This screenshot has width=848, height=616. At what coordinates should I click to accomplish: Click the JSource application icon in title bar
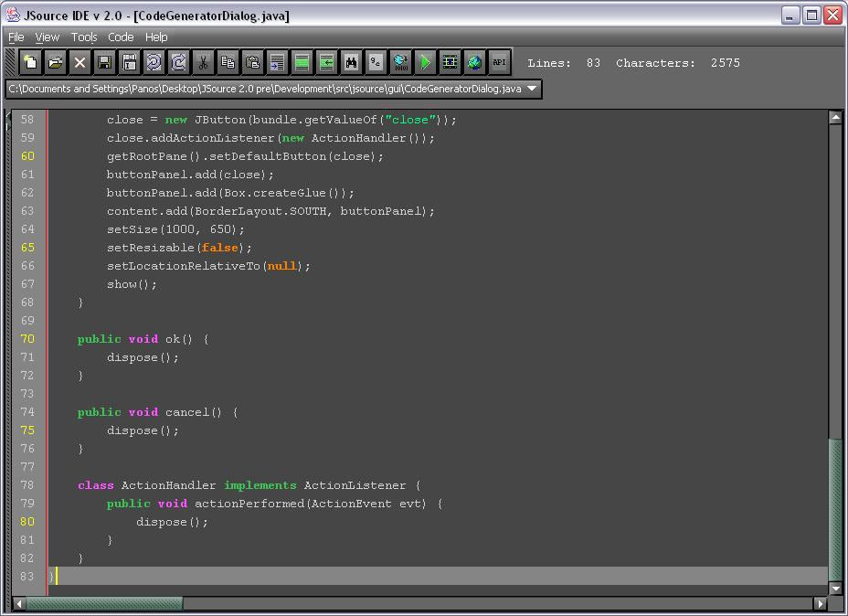tap(13, 16)
